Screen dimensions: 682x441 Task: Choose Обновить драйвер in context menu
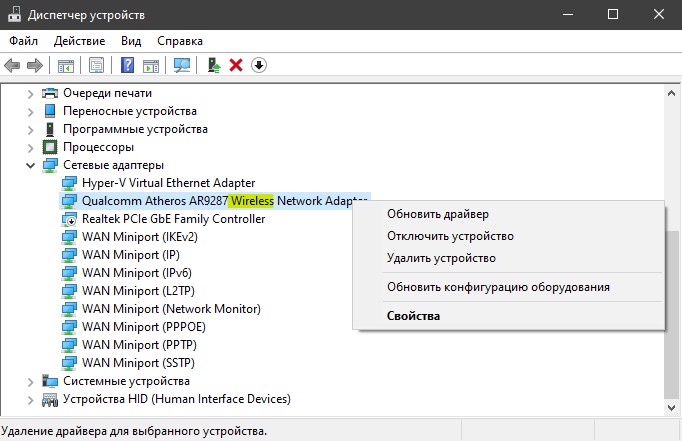pyautogui.click(x=508, y=214)
